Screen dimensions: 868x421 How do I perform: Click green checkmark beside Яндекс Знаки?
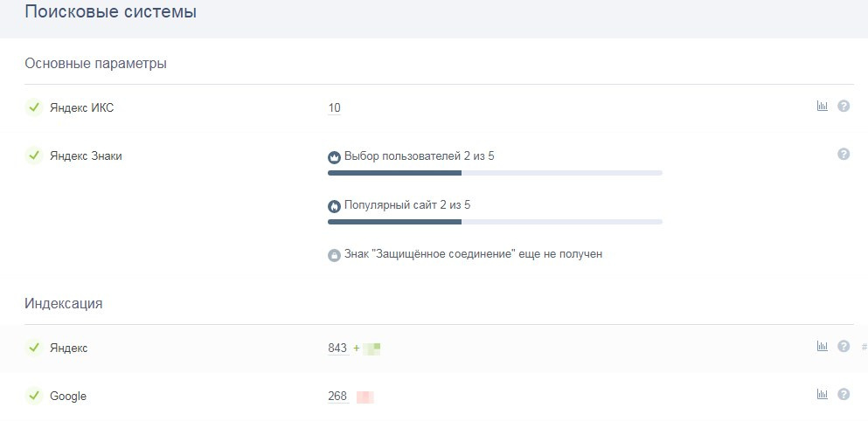click(x=34, y=155)
